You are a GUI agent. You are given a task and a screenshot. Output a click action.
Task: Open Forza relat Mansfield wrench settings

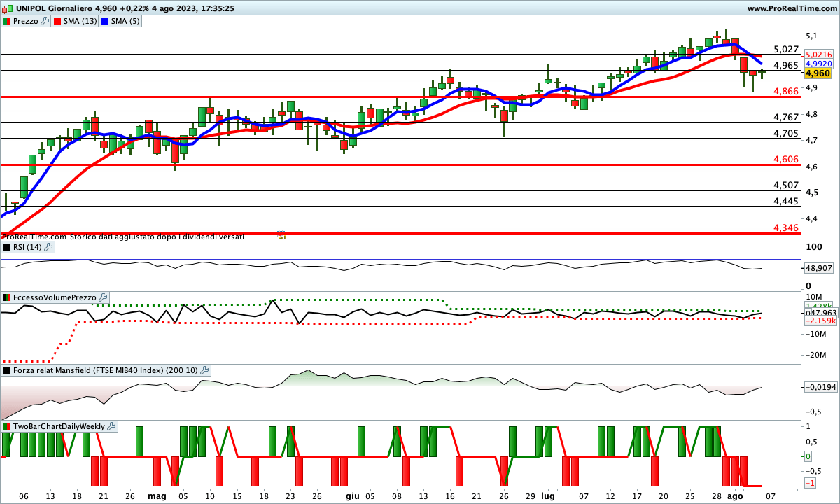(x=204, y=370)
